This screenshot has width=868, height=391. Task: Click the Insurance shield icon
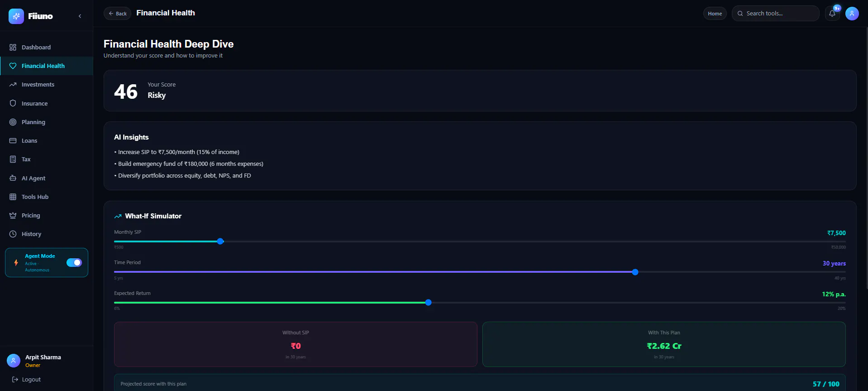(13, 104)
